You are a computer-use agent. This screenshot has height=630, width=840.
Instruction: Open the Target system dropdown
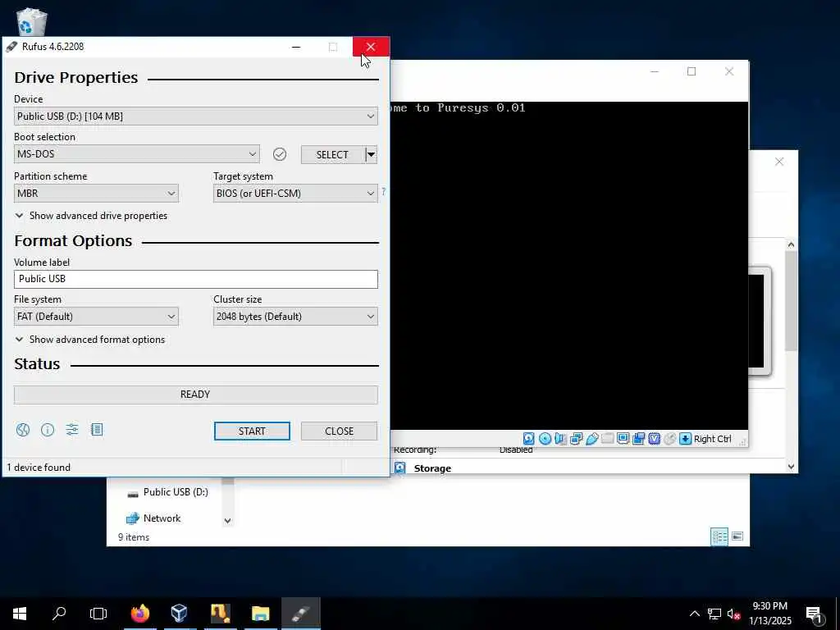[x=295, y=194]
